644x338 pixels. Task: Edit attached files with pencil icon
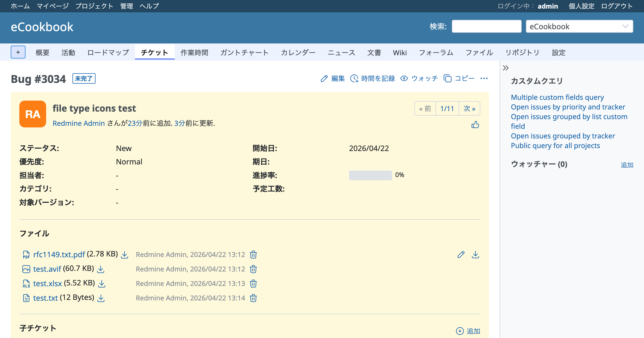461,255
